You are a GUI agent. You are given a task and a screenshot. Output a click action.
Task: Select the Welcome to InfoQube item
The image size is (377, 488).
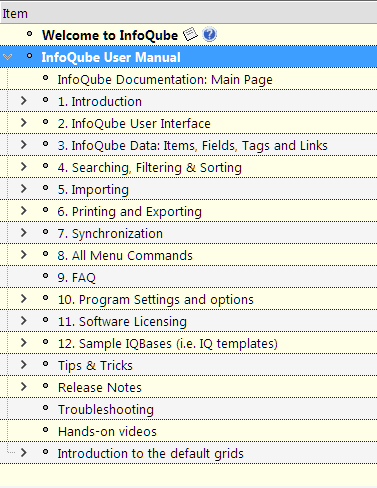point(110,35)
